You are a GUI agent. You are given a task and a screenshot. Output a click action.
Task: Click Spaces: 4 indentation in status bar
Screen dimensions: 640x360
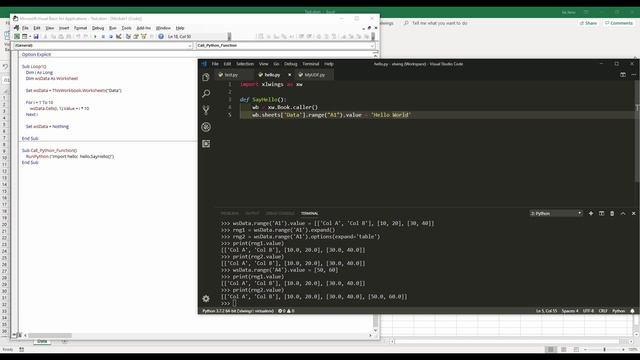click(570, 311)
